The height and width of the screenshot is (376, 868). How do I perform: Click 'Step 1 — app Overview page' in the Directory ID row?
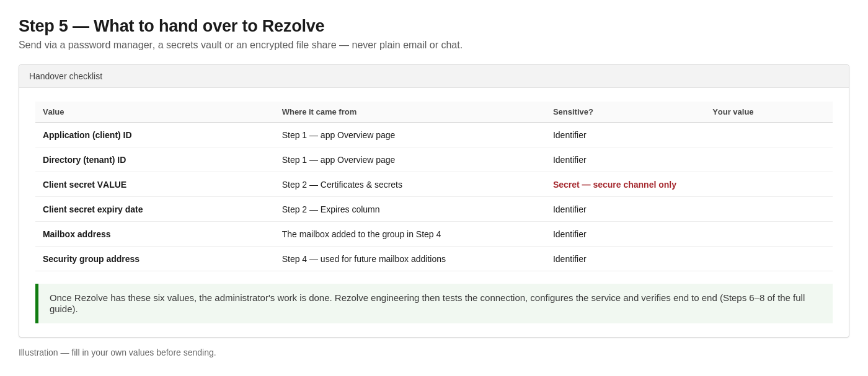339,160
